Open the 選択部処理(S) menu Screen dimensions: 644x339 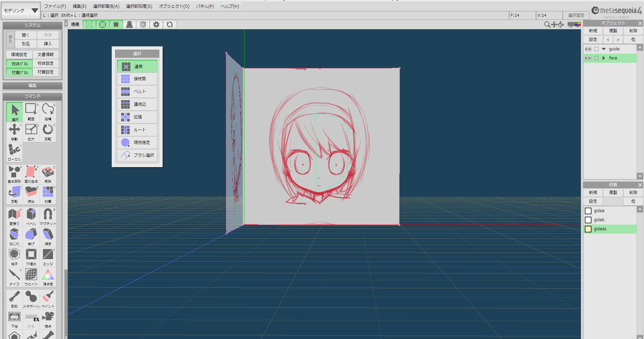click(x=139, y=6)
